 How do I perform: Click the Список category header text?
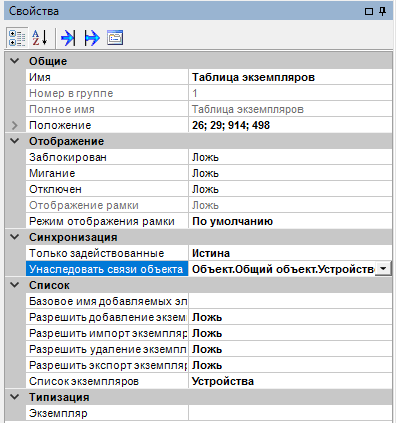coord(49,285)
